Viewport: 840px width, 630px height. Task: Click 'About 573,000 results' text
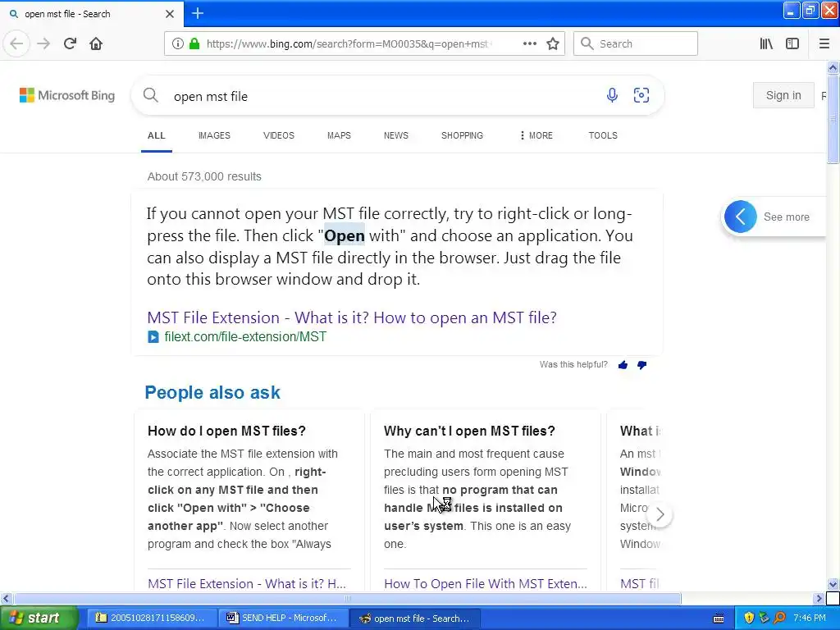204,177
